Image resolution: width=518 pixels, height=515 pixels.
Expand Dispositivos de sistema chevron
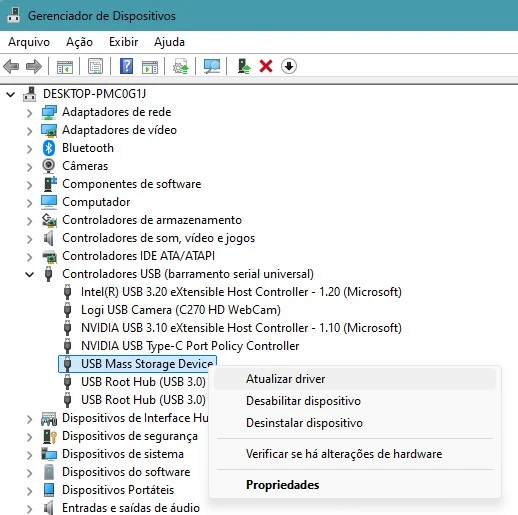tap(29, 455)
